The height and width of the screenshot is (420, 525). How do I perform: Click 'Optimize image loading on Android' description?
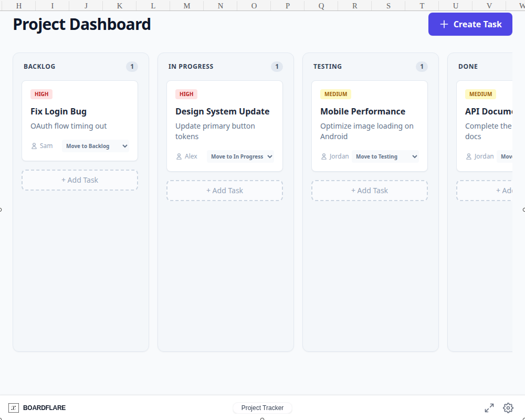tap(367, 131)
